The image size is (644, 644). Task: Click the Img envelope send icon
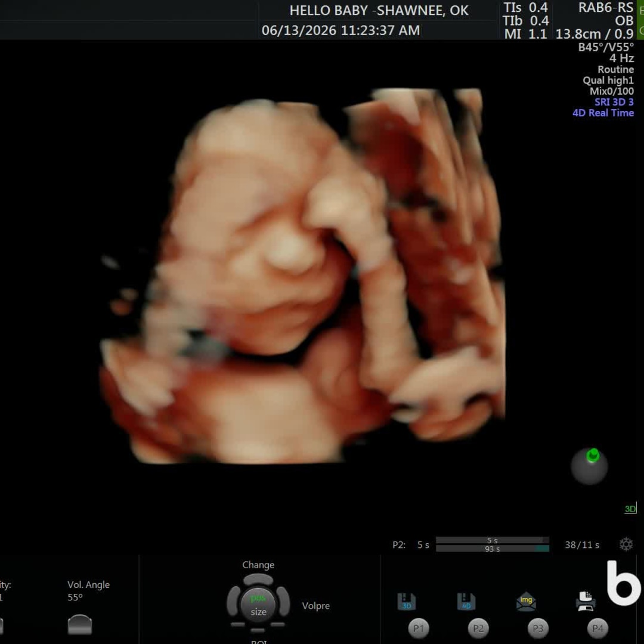tap(526, 602)
